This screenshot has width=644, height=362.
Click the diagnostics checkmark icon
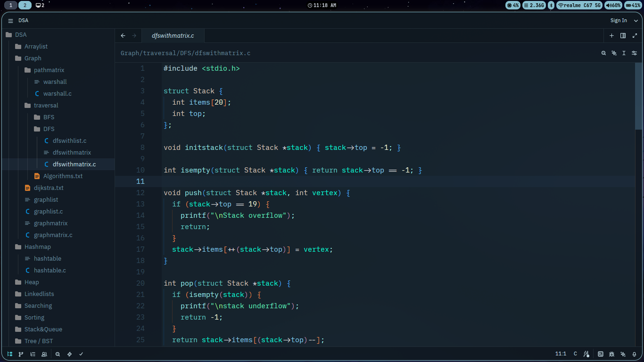pos(81,354)
